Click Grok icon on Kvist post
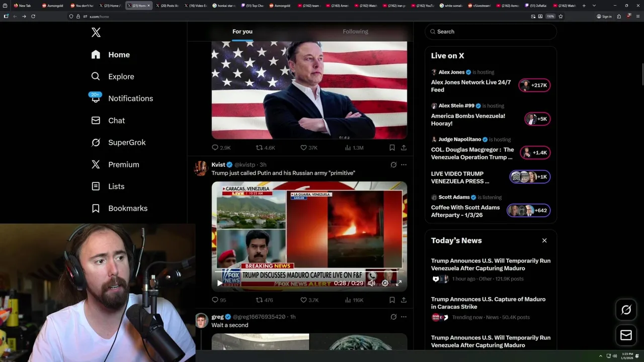The image size is (644, 362). 393,165
